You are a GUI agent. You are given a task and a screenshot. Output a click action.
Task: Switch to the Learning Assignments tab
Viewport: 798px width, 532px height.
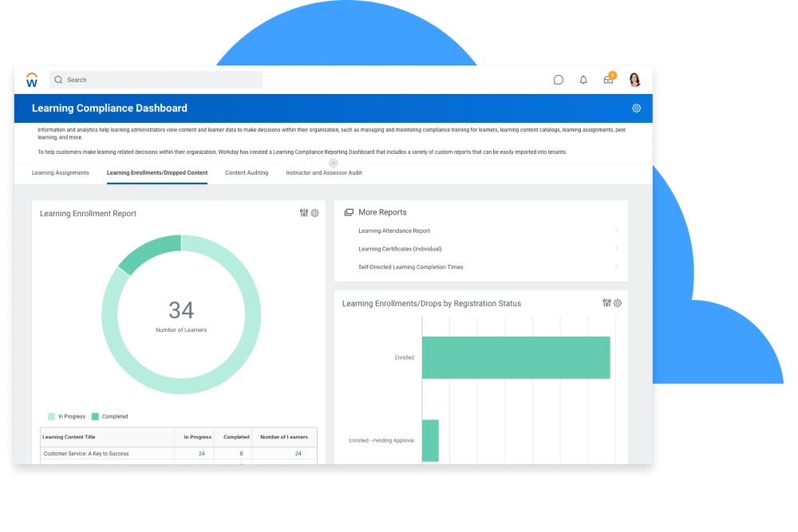(61, 172)
